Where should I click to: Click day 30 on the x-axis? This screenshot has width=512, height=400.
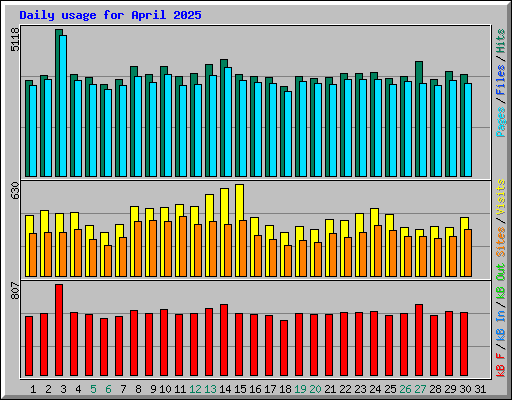click(465, 389)
